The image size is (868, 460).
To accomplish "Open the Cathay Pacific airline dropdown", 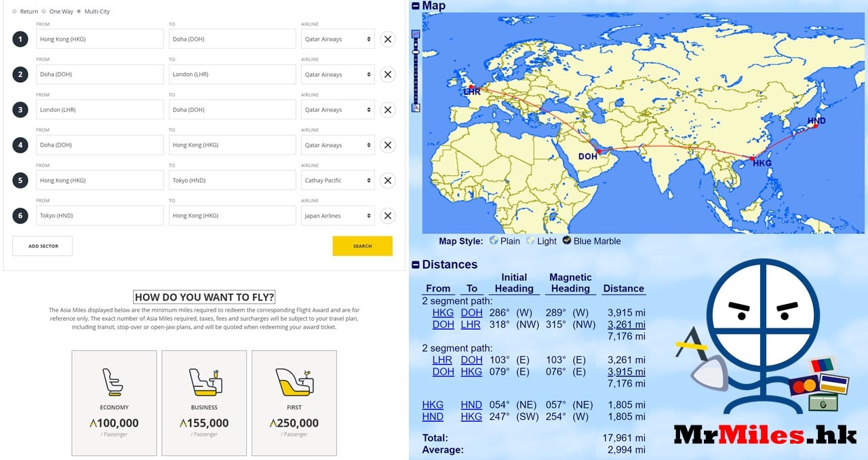I will (338, 180).
